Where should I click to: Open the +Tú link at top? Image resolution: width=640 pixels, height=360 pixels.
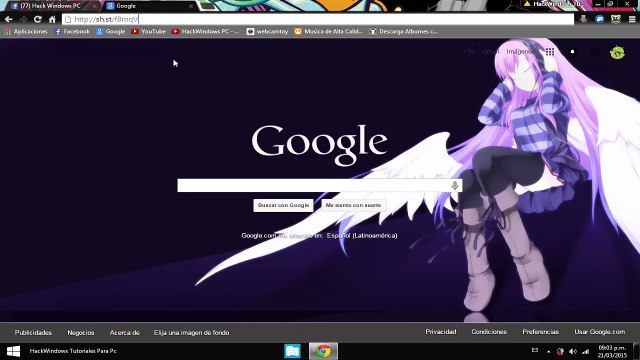click(469, 51)
